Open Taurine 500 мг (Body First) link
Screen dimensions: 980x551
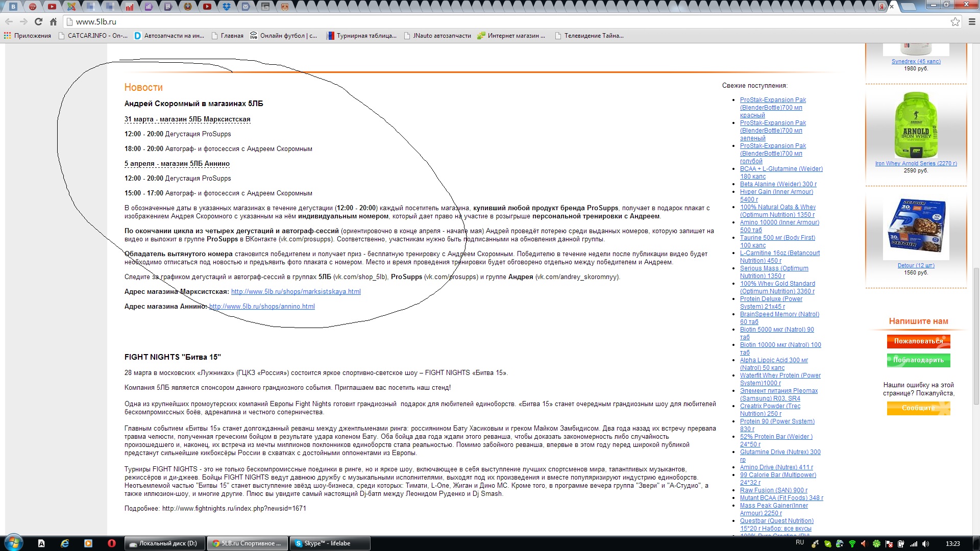pyautogui.click(x=777, y=241)
